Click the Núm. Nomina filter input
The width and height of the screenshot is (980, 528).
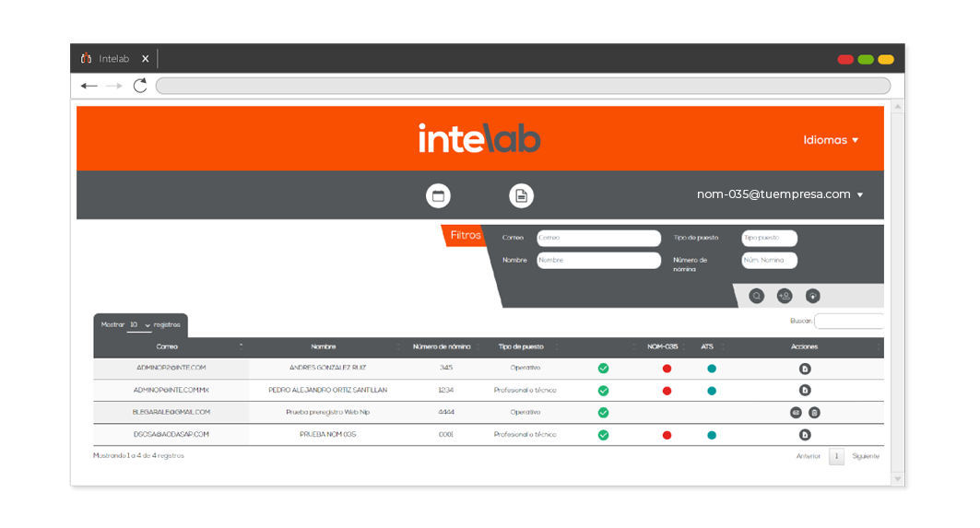[770, 261]
